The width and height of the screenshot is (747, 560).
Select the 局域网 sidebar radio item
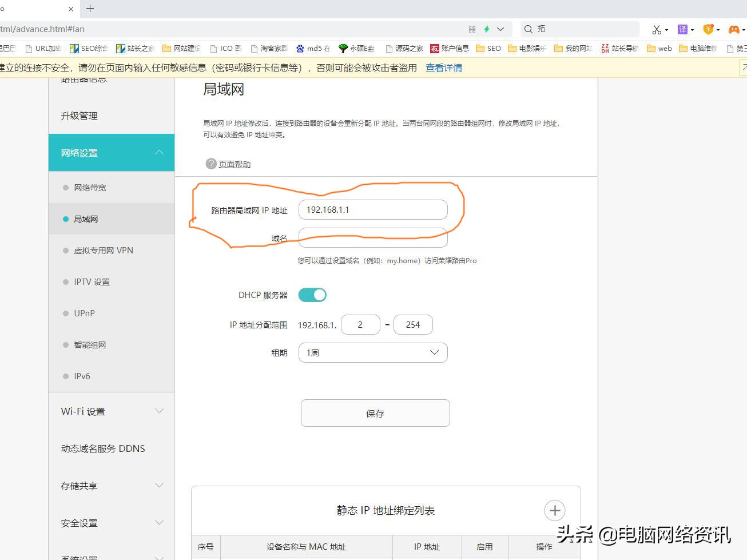click(x=86, y=219)
